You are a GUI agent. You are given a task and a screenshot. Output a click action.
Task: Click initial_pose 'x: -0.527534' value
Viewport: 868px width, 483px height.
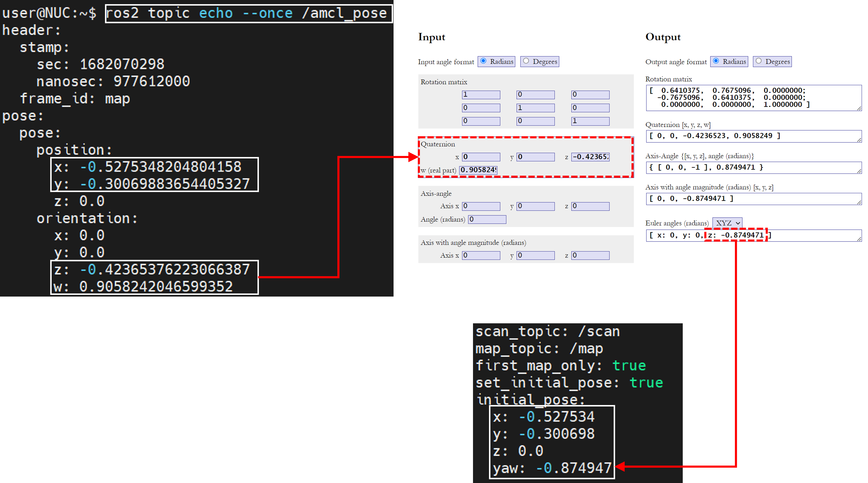coord(544,417)
